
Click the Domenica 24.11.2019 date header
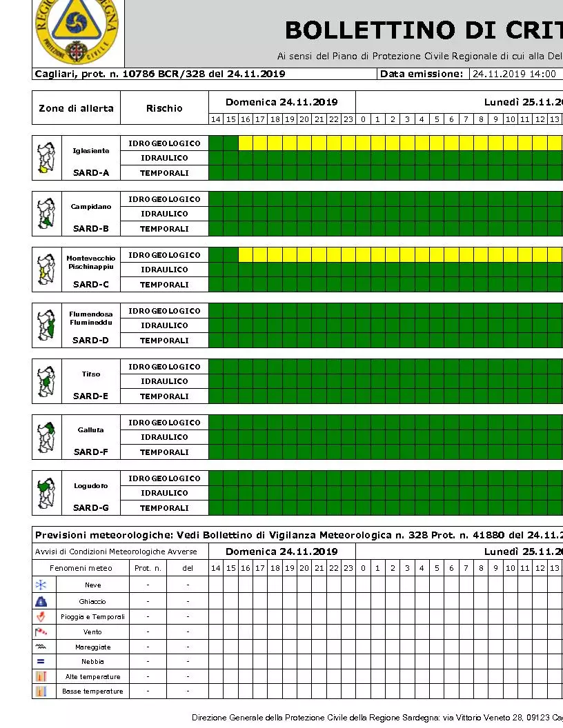(281, 102)
